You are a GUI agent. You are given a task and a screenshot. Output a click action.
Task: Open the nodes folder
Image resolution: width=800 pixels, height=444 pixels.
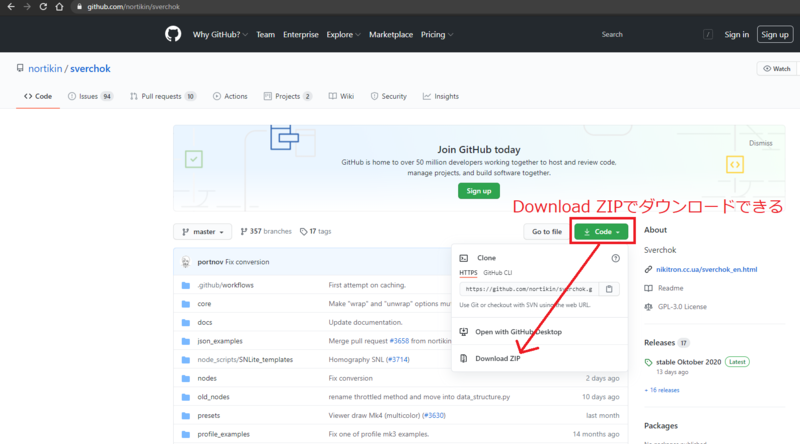point(207,378)
